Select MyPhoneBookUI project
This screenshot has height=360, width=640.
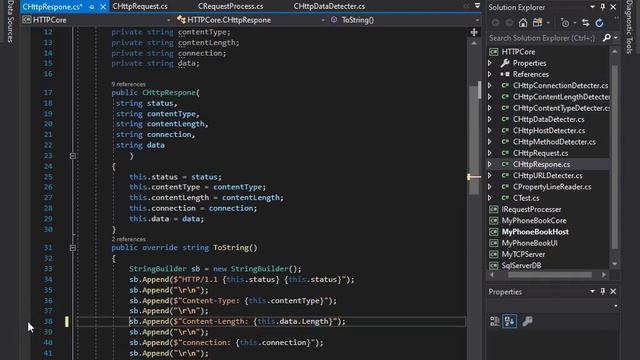529,243
